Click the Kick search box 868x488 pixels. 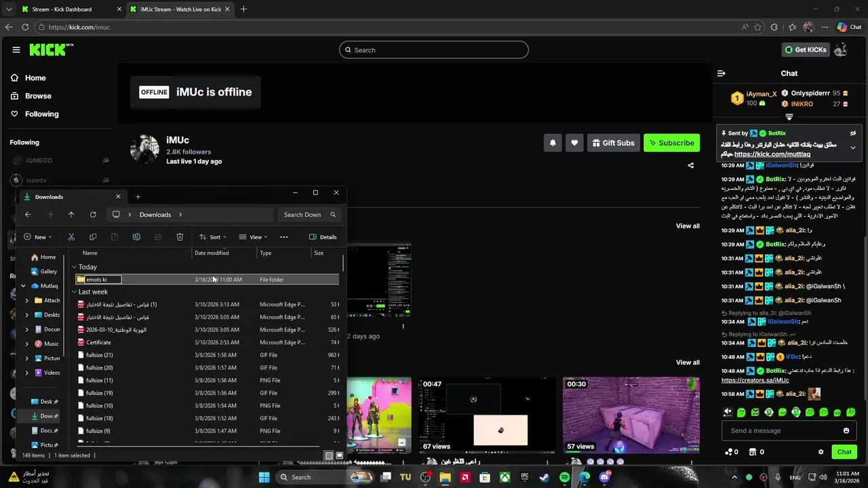tap(434, 49)
